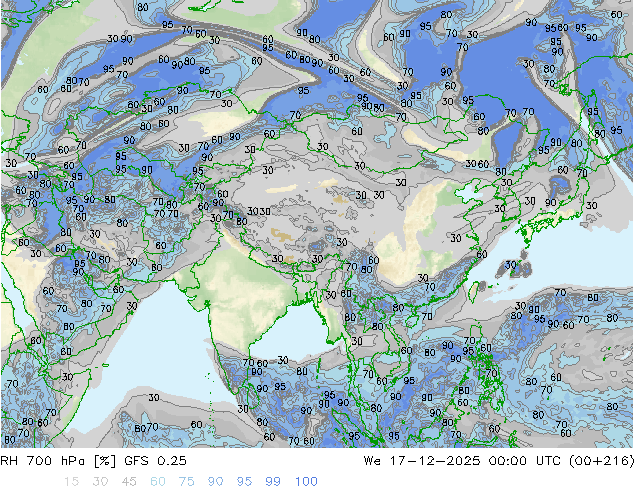Select the blue legend value 90
The image size is (634, 490).
[x=215, y=482]
